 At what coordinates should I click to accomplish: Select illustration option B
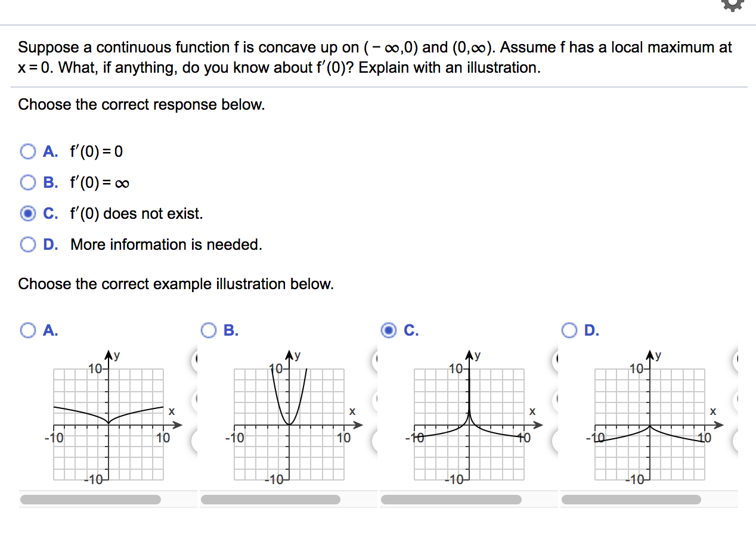pyautogui.click(x=209, y=330)
